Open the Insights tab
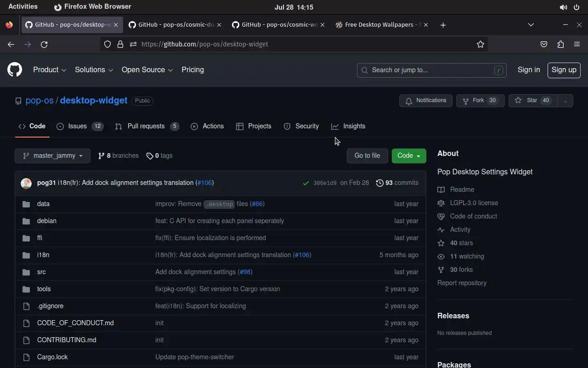Screen dimensions: 588x368 pos(348,126)
